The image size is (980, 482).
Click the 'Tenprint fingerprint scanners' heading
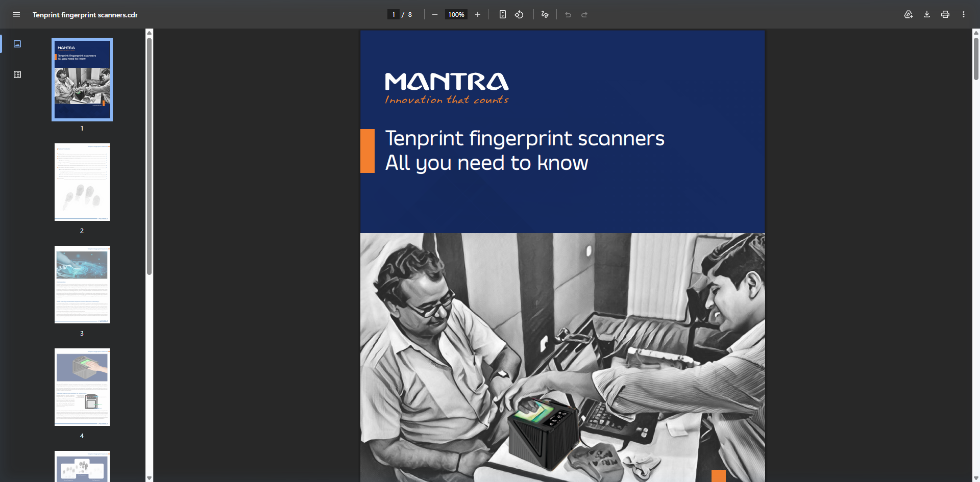[525, 139]
